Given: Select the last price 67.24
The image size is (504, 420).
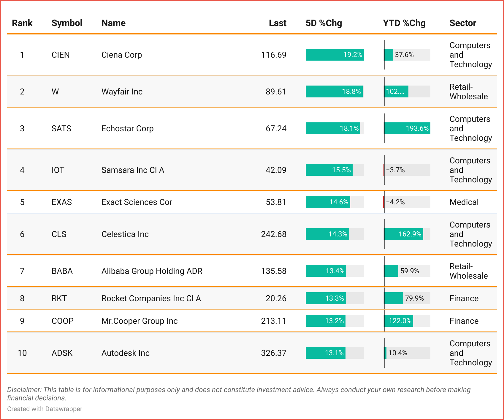Looking at the screenshot, I should click(x=276, y=128).
